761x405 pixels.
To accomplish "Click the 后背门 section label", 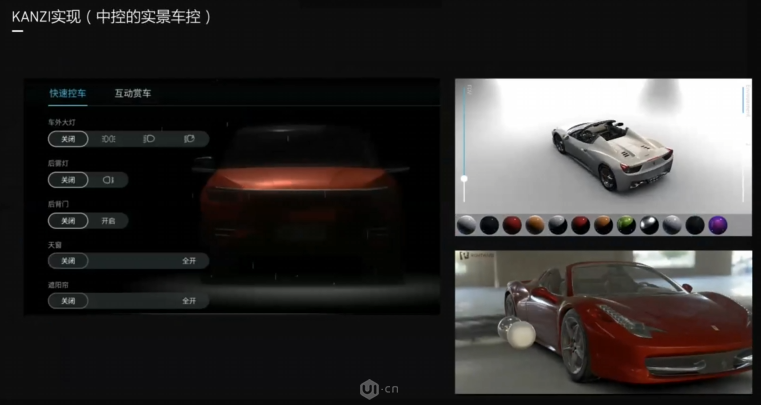I will [x=58, y=204].
